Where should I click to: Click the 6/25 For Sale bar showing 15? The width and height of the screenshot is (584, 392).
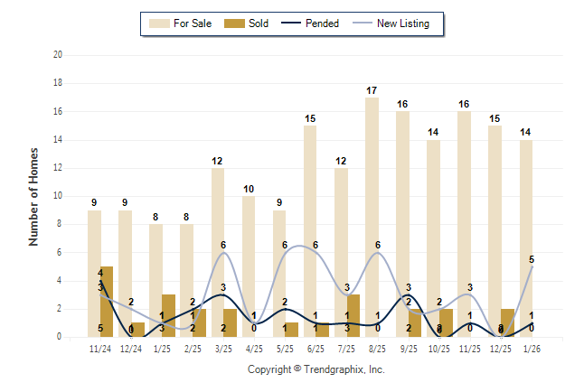coord(310,230)
